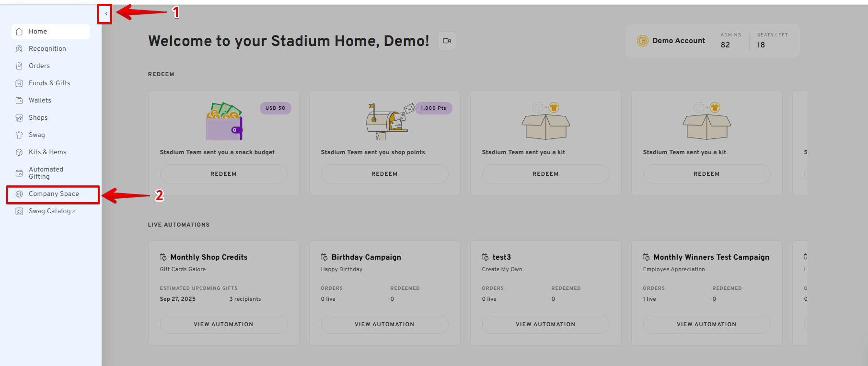Open Automated Gifting from the sidebar
868x366 pixels.
[46, 173]
